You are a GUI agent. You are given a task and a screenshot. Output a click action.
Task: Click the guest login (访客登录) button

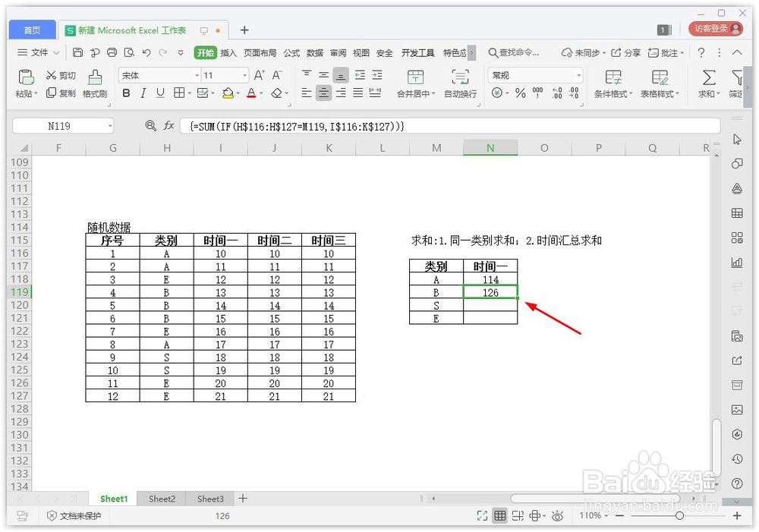click(x=716, y=29)
